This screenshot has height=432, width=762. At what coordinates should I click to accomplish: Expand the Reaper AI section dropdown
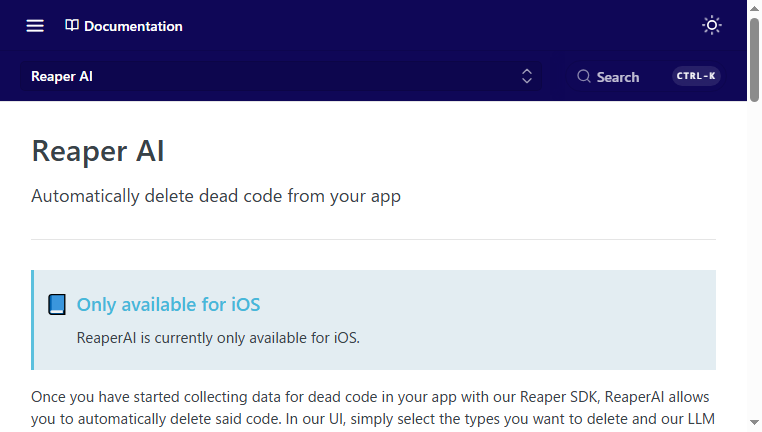tap(281, 76)
